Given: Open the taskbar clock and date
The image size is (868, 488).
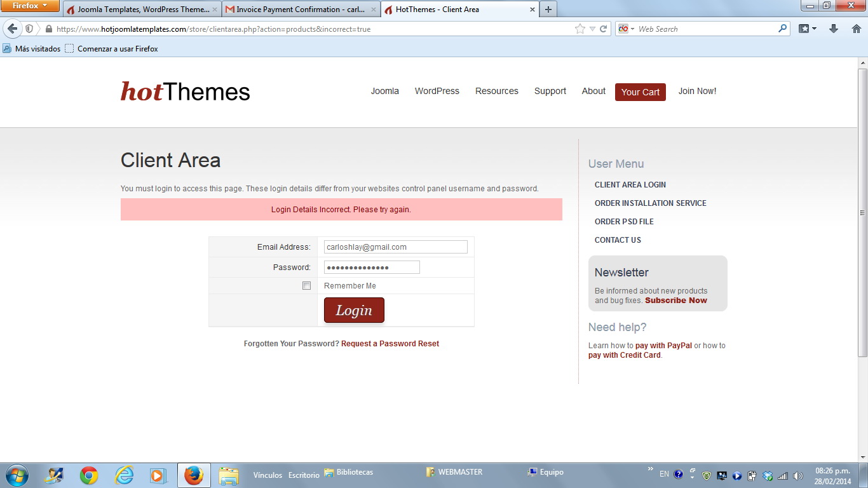Looking at the screenshot, I should [x=833, y=476].
